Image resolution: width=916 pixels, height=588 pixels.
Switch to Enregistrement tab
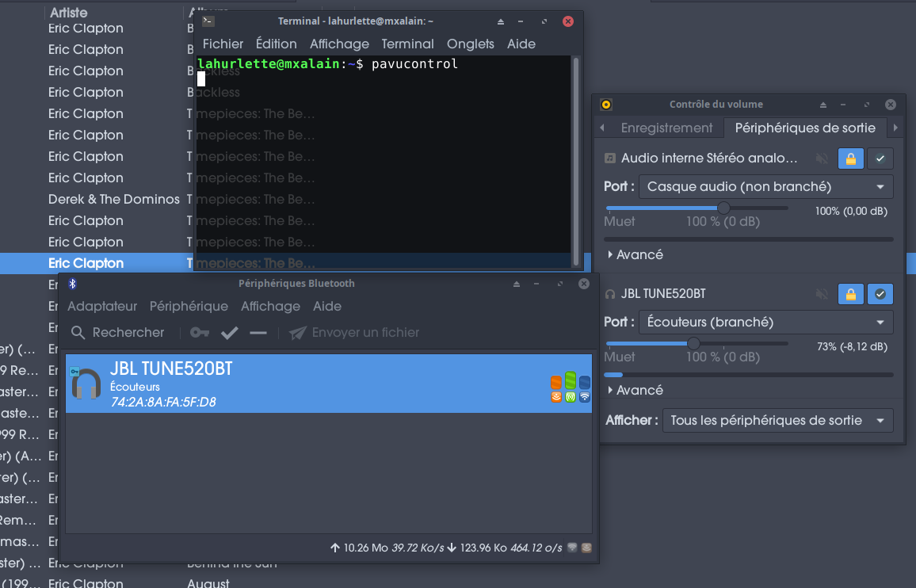tap(666, 128)
